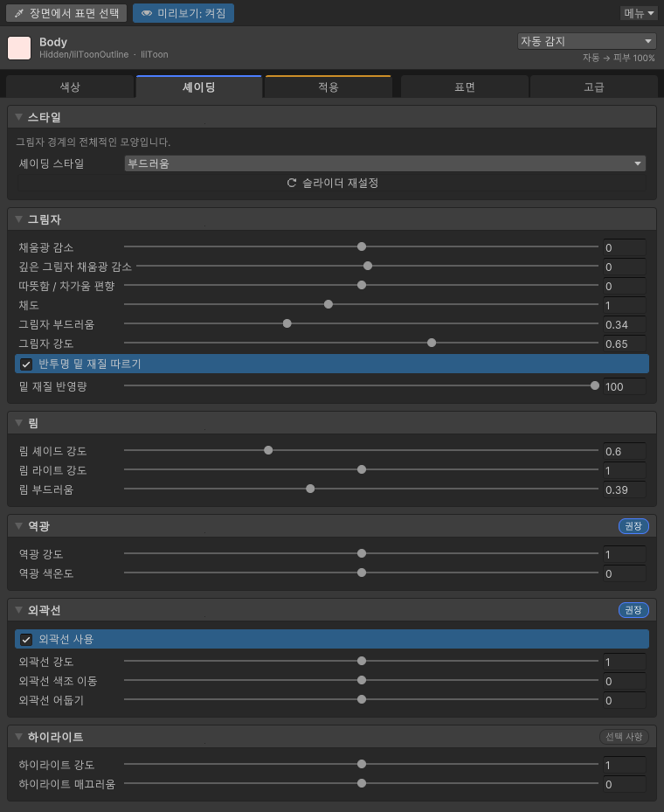This screenshot has height=812, width=664.
Task: Click the eyedropper icon for 장면에서 표면 선택
Action: 18,13
